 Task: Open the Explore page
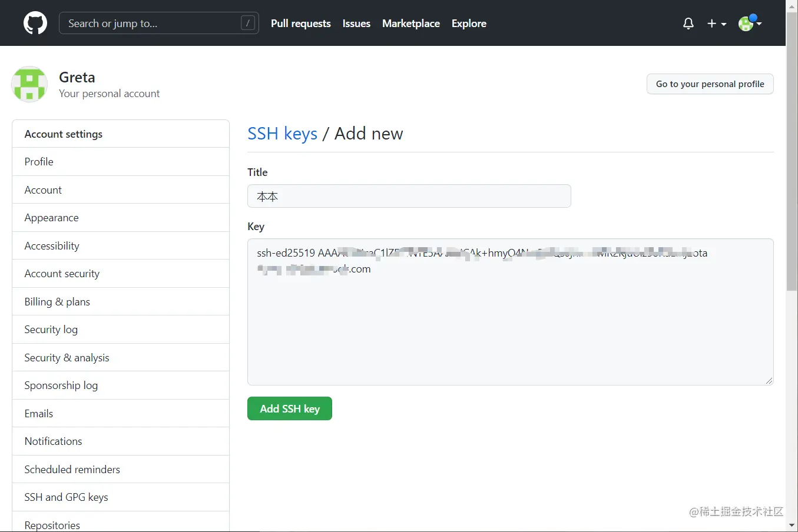tap(469, 24)
